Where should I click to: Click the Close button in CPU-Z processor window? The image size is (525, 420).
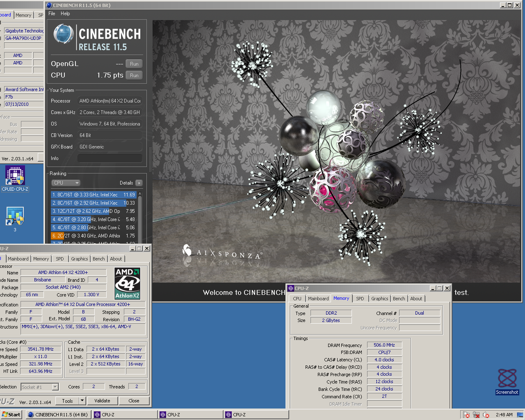pos(134,401)
